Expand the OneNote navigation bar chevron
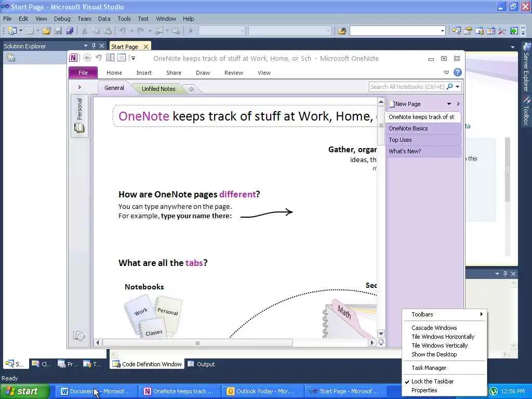 (x=79, y=87)
